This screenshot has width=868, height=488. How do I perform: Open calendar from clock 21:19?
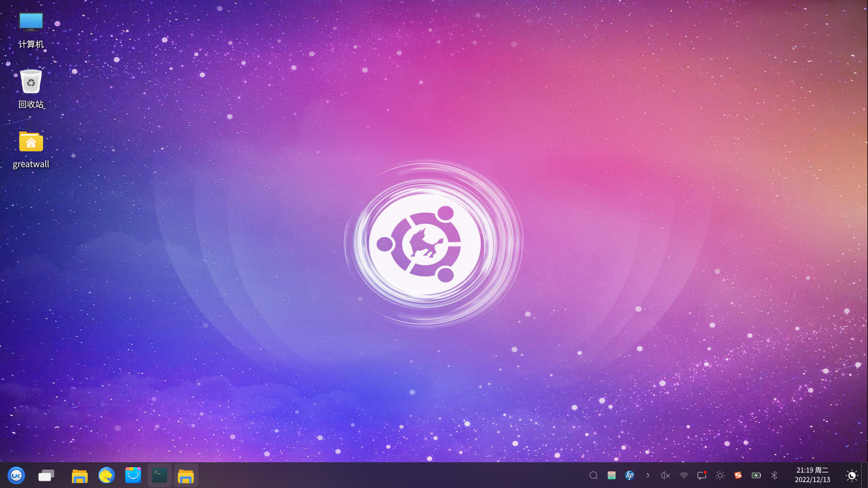(x=812, y=475)
